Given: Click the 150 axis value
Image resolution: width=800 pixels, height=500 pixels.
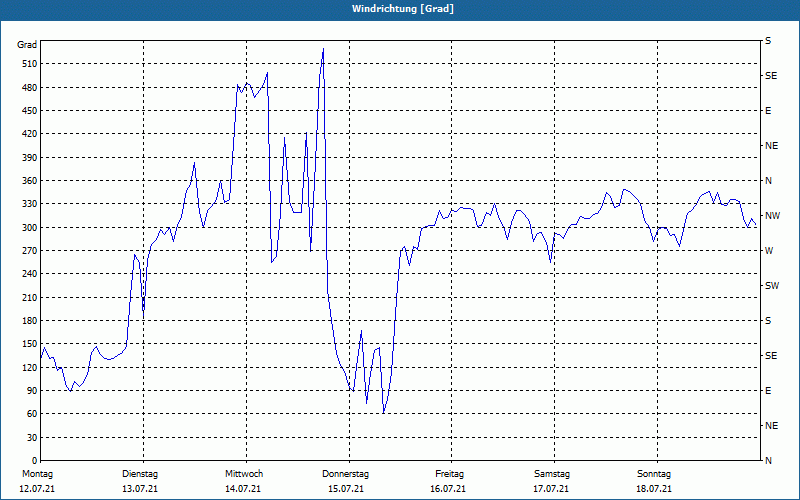Looking at the screenshot, I should 30,344.
